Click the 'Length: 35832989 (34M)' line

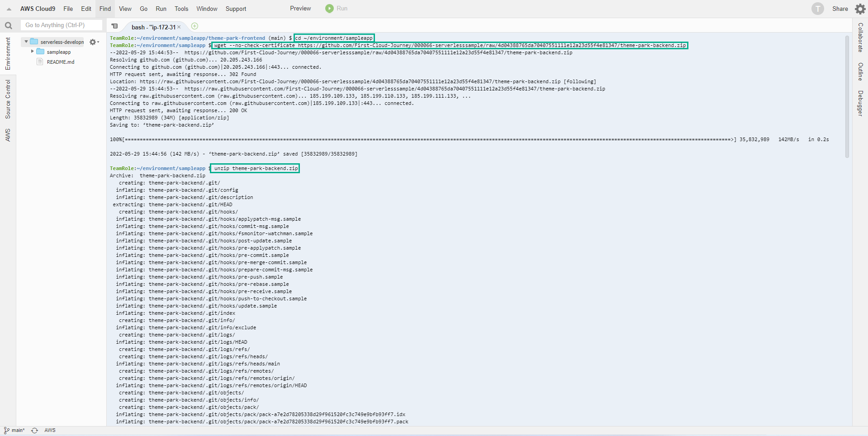[x=170, y=118]
